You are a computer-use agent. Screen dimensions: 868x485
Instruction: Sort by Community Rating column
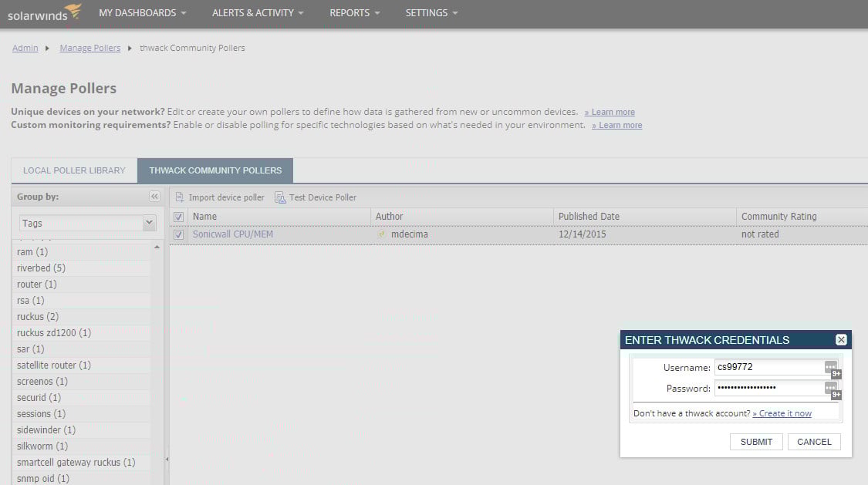tap(802, 216)
